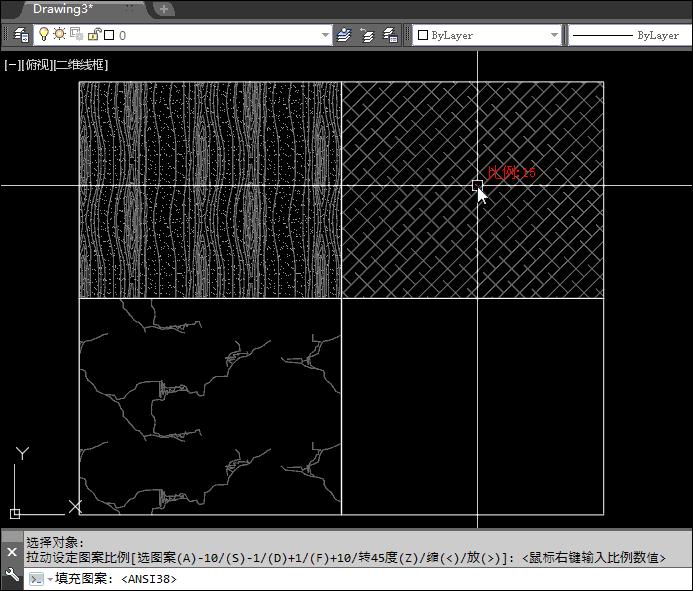Toggle layer lock padlock icon

point(93,35)
